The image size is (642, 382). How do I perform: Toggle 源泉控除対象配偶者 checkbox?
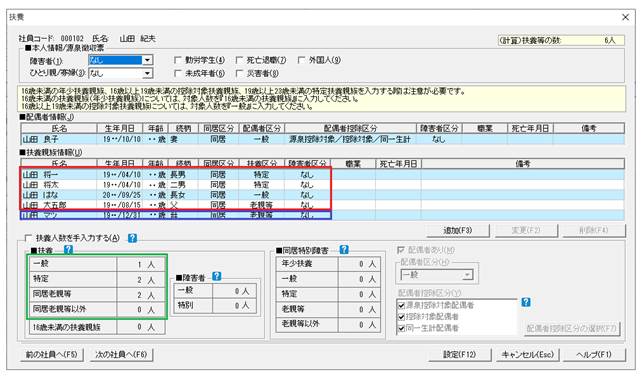click(401, 305)
